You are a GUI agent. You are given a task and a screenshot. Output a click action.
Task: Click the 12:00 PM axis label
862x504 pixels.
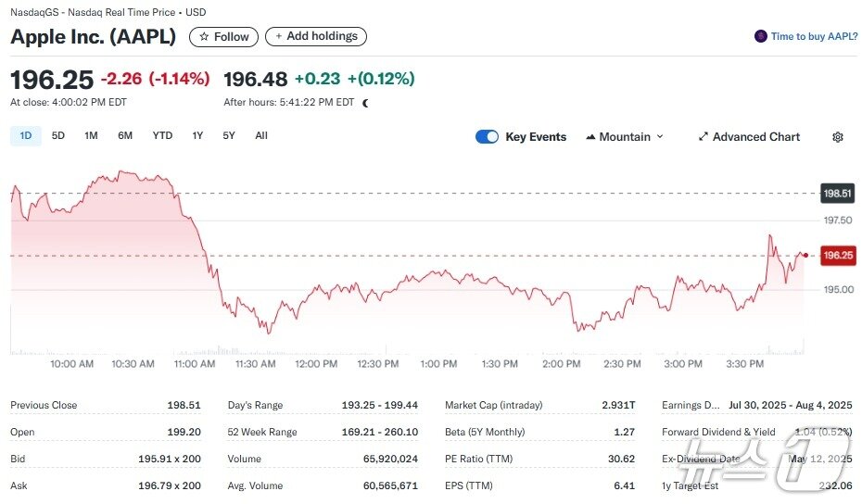click(x=316, y=364)
